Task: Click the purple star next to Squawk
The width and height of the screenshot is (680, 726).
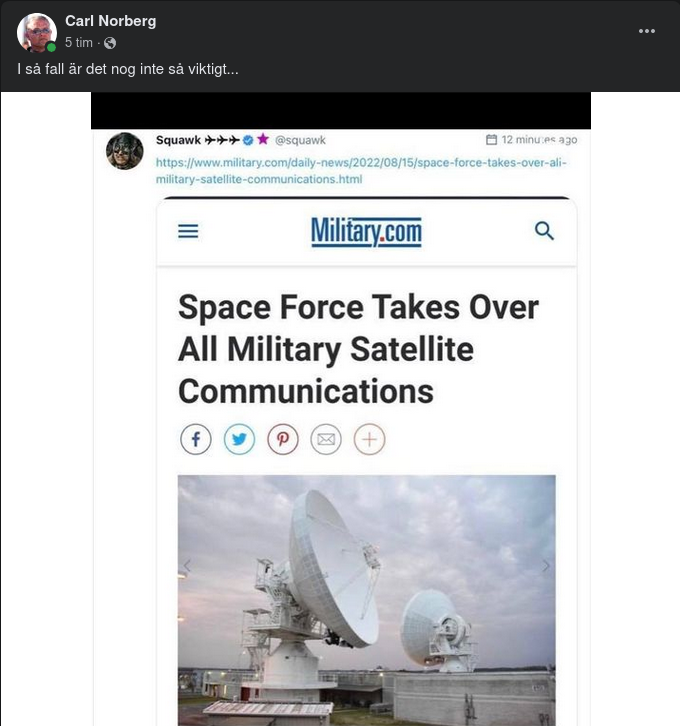Action: tap(263, 140)
